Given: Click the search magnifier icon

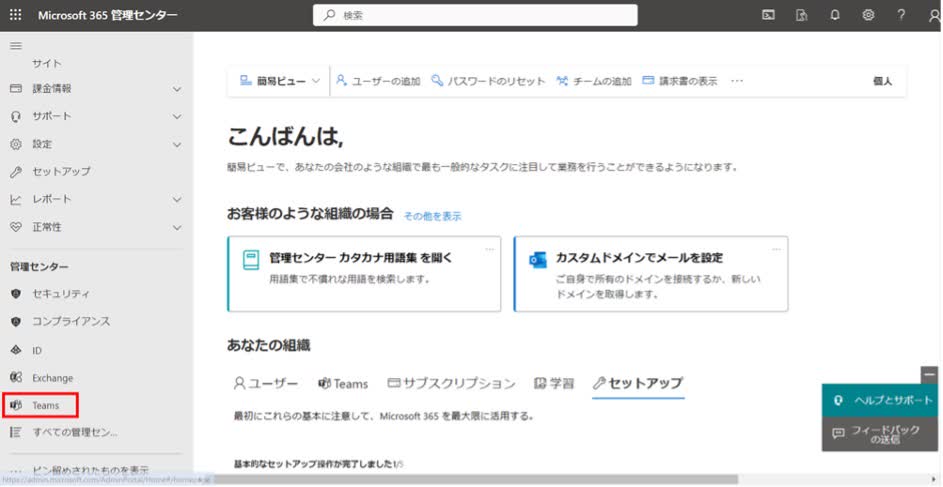Looking at the screenshot, I should click(x=329, y=16).
